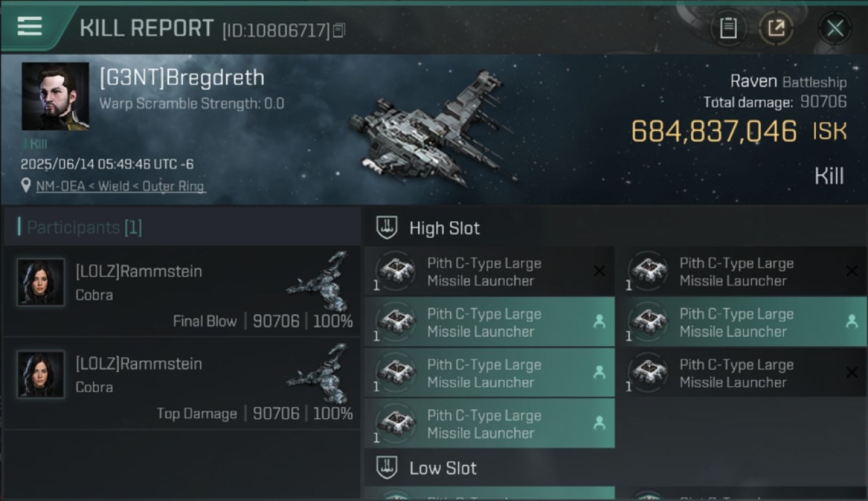This screenshot has width=868, height=501.
Task: Click Rammstein's Top Damage portrait
Action: (x=41, y=374)
